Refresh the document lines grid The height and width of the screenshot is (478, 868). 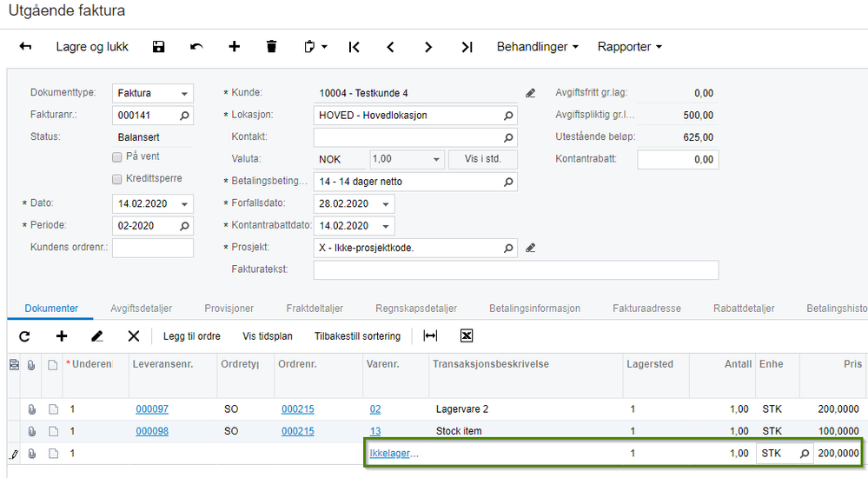coord(24,336)
